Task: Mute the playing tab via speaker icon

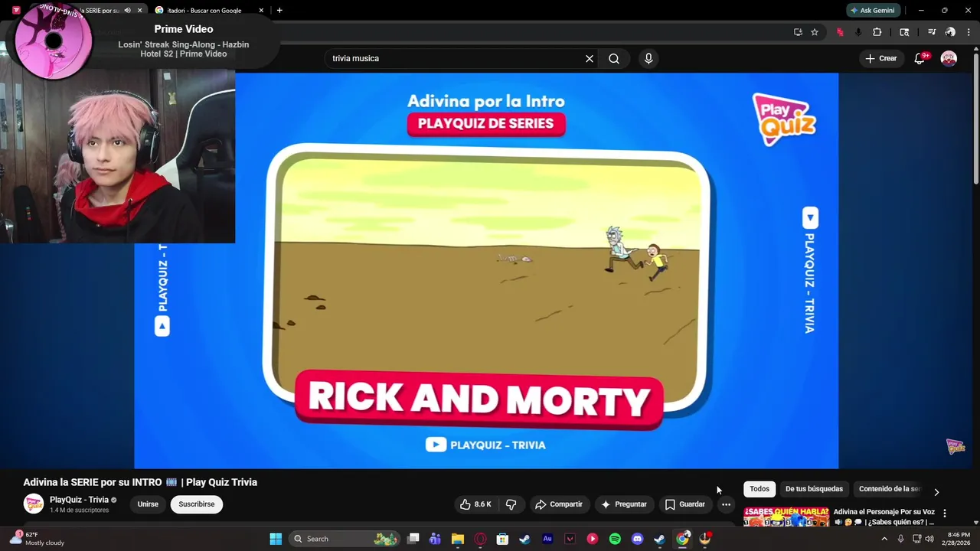Action: pos(127,11)
